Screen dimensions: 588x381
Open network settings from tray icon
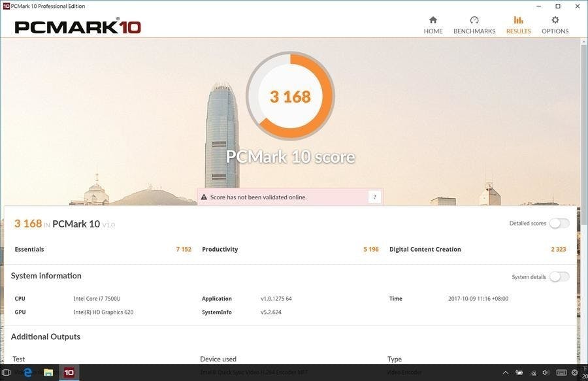click(533, 373)
